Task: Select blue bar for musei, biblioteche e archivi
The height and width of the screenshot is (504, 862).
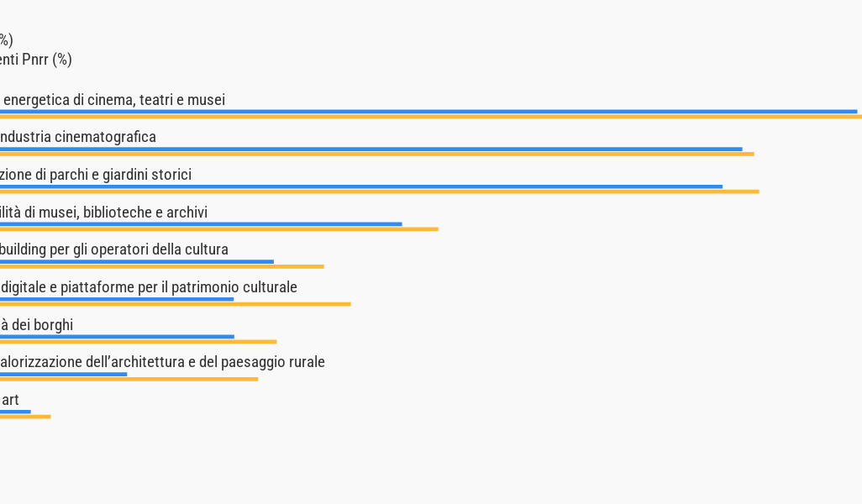Action: click(x=201, y=224)
